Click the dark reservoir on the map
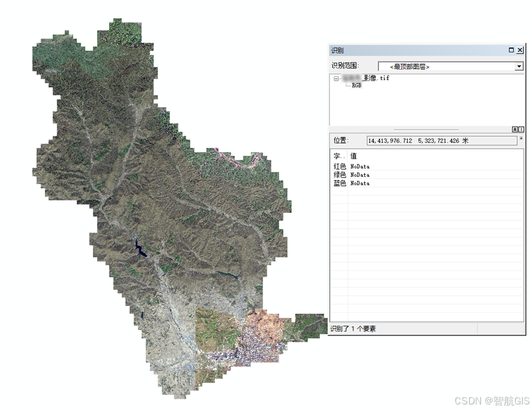The height and width of the screenshot is (410, 532). tap(140, 249)
